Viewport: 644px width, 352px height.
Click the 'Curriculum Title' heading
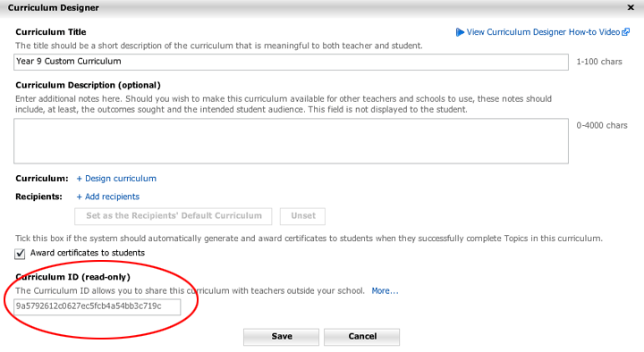pyautogui.click(x=51, y=32)
